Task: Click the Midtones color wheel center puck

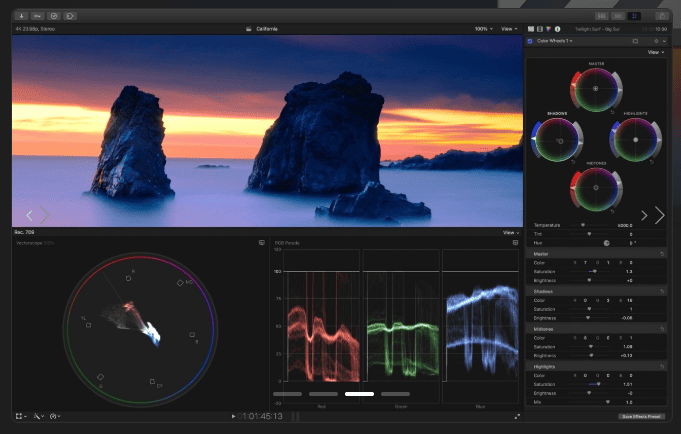Action: pyautogui.click(x=596, y=188)
